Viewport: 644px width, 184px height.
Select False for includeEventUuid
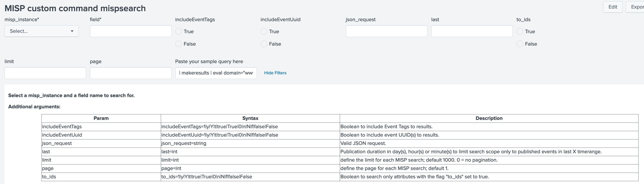(264, 44)
